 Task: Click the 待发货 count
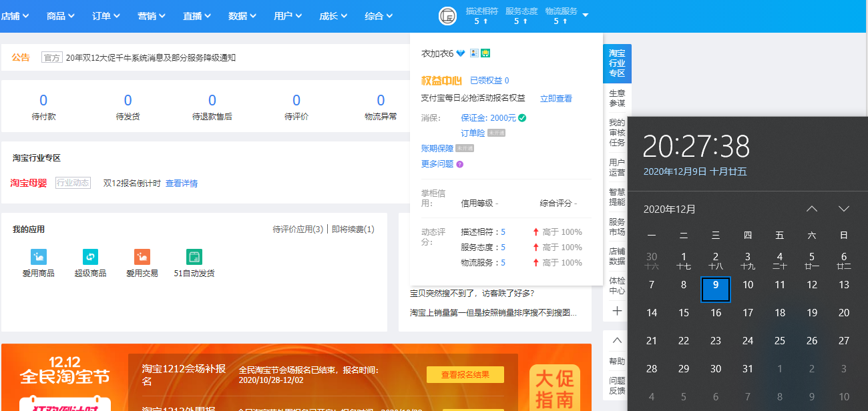(128, 101)
